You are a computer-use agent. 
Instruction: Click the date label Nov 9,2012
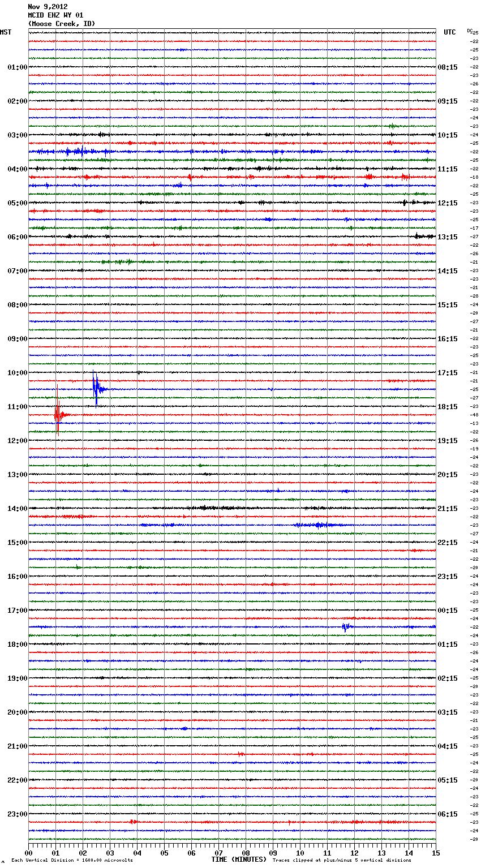click(48, 7)
